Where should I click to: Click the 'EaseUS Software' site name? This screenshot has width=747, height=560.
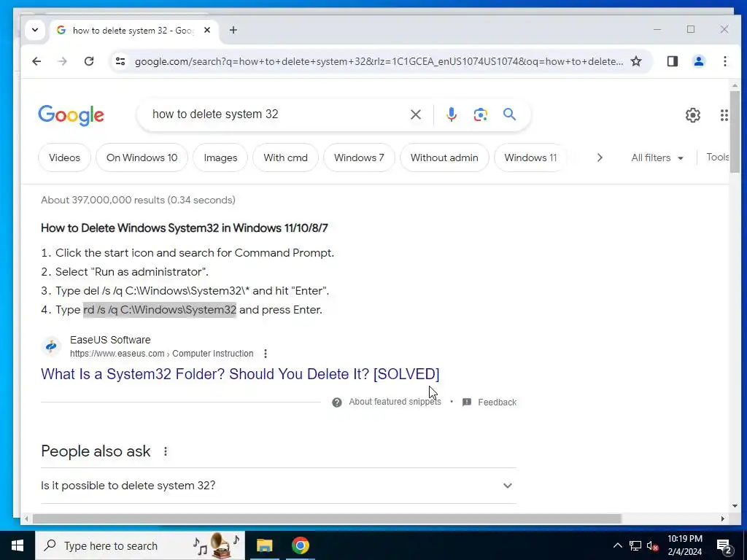click(110, 340)
